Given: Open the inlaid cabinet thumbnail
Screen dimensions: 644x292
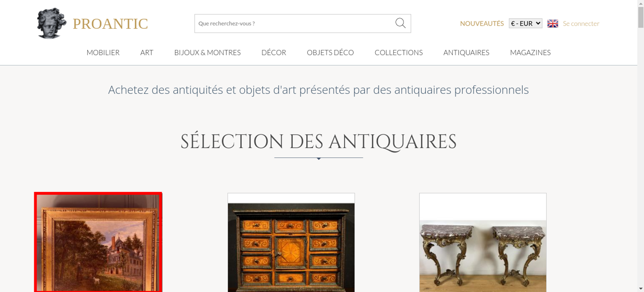Looking at the screenshot, I should (291, 242).
